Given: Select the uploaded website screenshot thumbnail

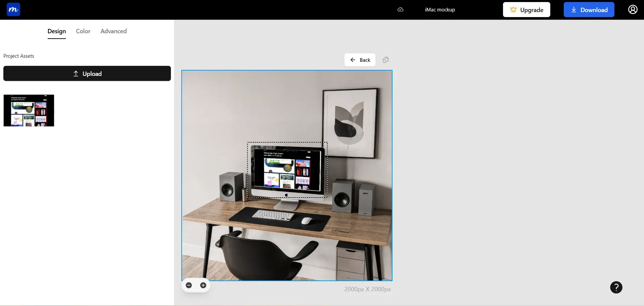Looking at the screenshot, I should pos(29,110).
